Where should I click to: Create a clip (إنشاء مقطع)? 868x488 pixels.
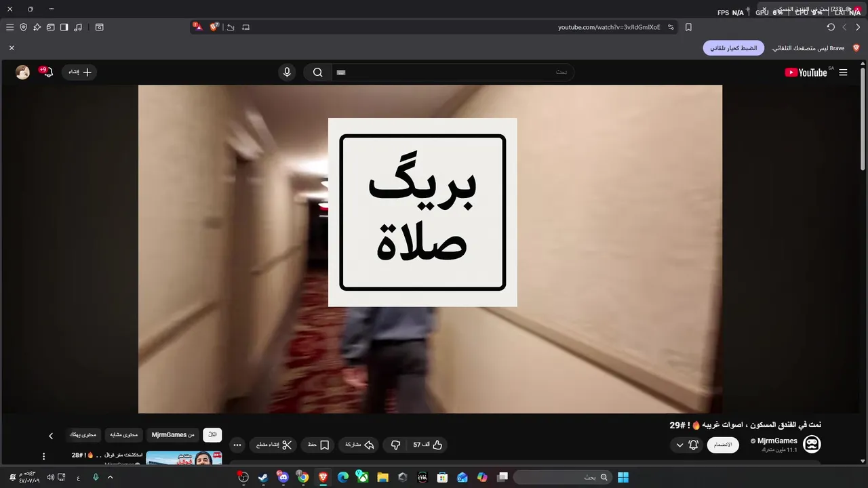[274, 445]
